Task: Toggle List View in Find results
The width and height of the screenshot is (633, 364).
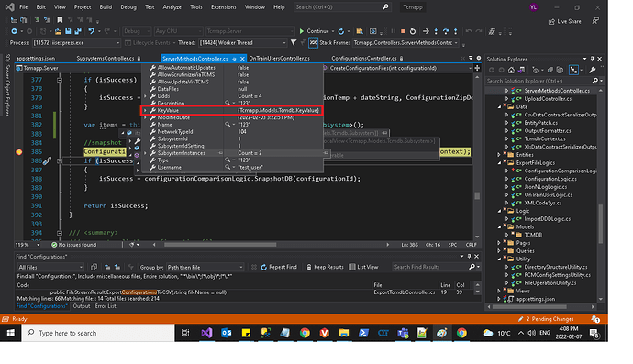Action: (363, 267)
